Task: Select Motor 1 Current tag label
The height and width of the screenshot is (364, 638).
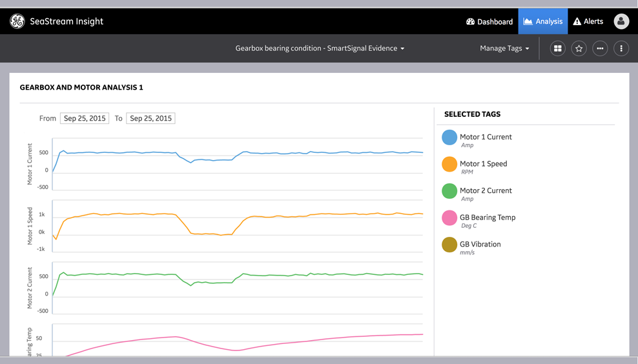Action: 486,137
